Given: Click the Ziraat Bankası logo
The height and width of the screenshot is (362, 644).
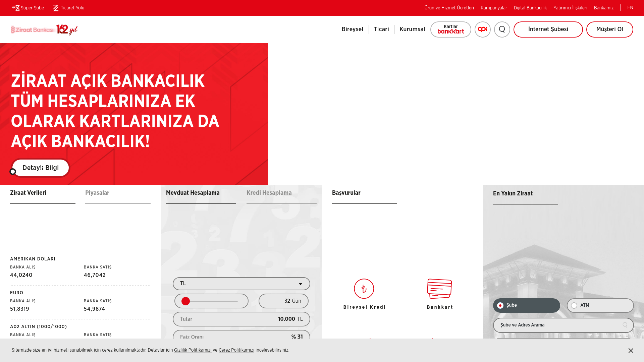Looking at the screenshot, I should point(44,29).
